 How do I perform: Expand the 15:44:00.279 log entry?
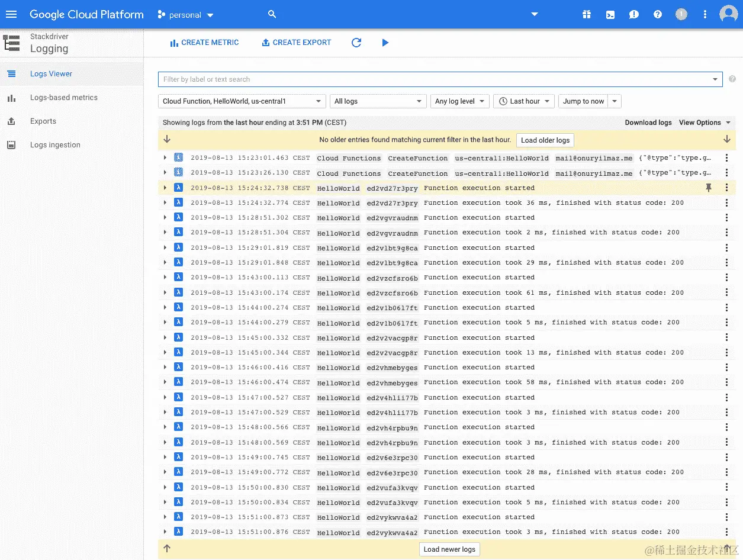click(165, 322)
